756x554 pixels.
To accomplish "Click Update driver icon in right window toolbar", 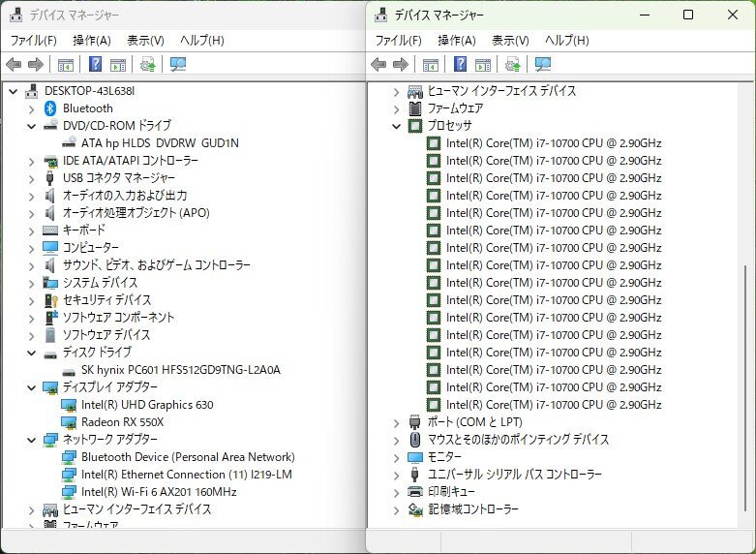I will (512, 64).
